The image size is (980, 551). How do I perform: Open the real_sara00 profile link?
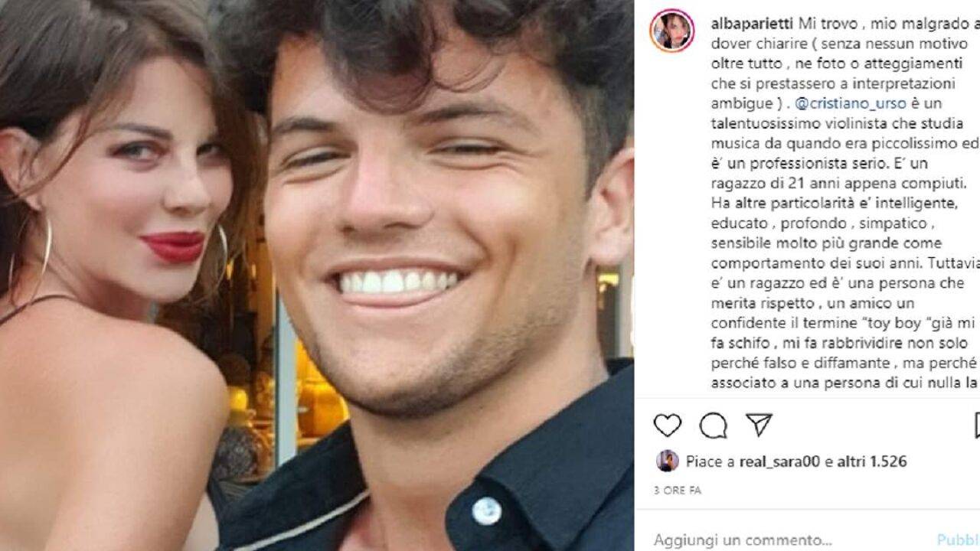(779, 461)
